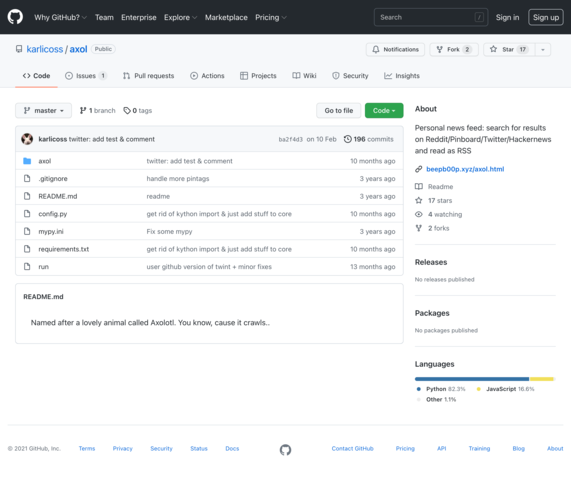Open Contact GitHub in footer
Viewport: 571px width, 480px height.
tap(353, 448)
